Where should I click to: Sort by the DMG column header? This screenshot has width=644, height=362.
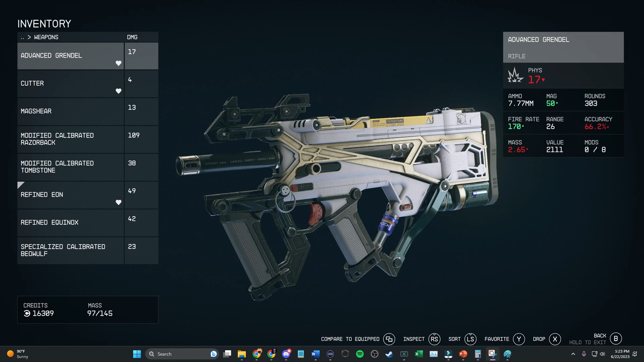pos(132,37)
